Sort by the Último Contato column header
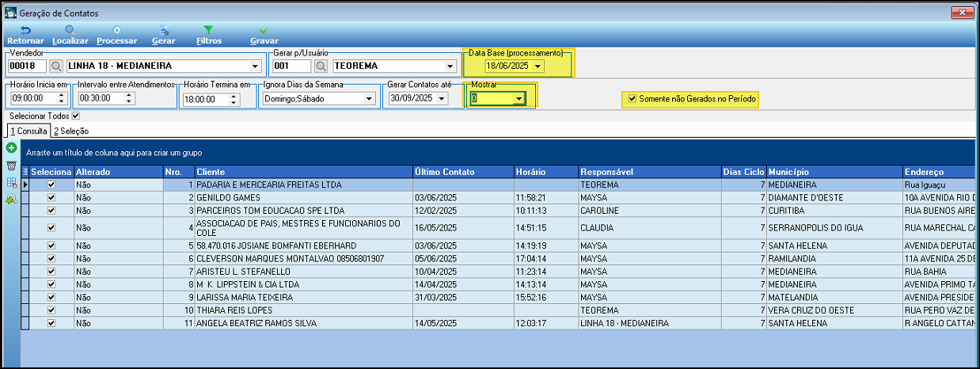This screenshot has height=369, width=980. (463, 172)
